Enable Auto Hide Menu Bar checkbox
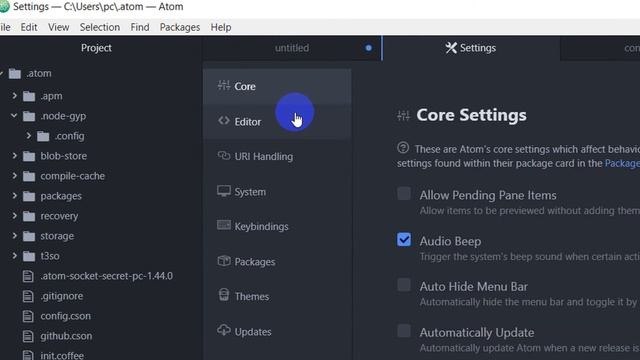 click(x=404, y=285)
